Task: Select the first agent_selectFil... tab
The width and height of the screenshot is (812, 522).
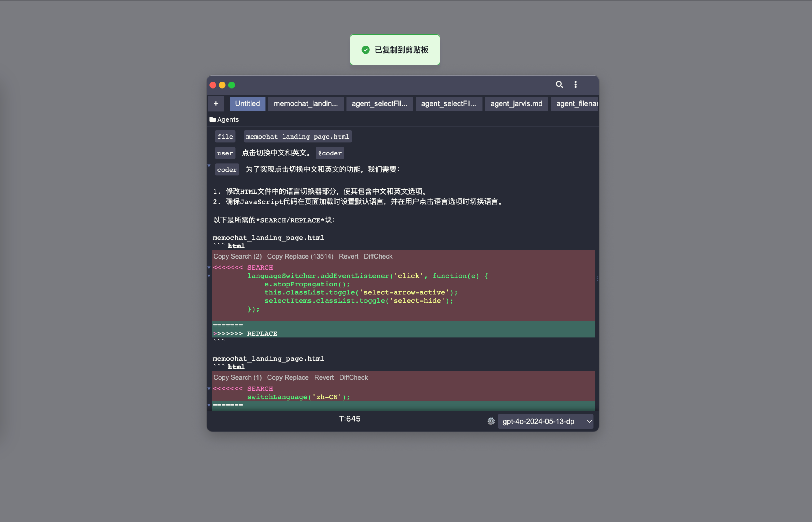Action: click(x=379, y=103)
